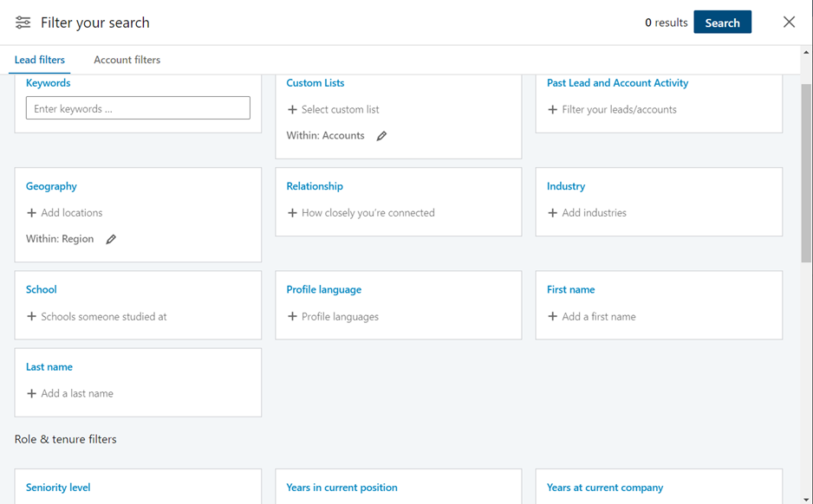Click the filter sliders icon beside the title

(x=23, y=23)
